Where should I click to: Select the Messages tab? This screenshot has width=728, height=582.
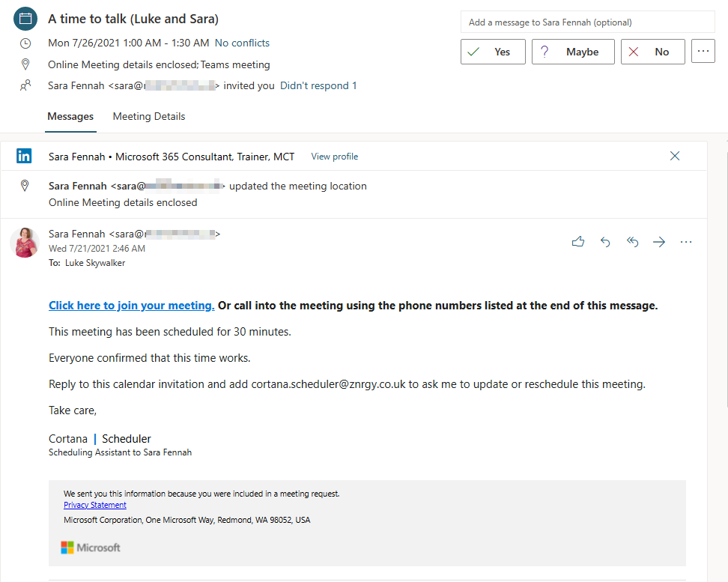[70, 117]
